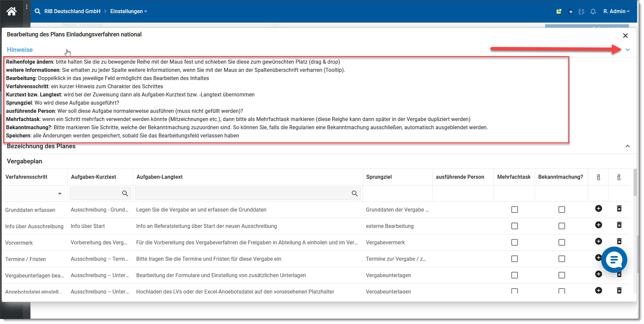Open the notifications bell
This screenshot has width=644, height=324.
coord(593,11)
